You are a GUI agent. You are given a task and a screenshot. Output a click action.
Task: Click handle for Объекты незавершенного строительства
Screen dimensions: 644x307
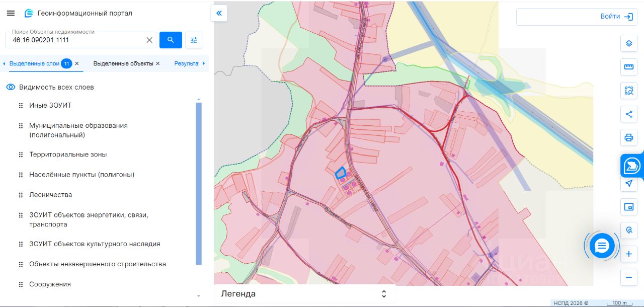click(x=21, y=264)
